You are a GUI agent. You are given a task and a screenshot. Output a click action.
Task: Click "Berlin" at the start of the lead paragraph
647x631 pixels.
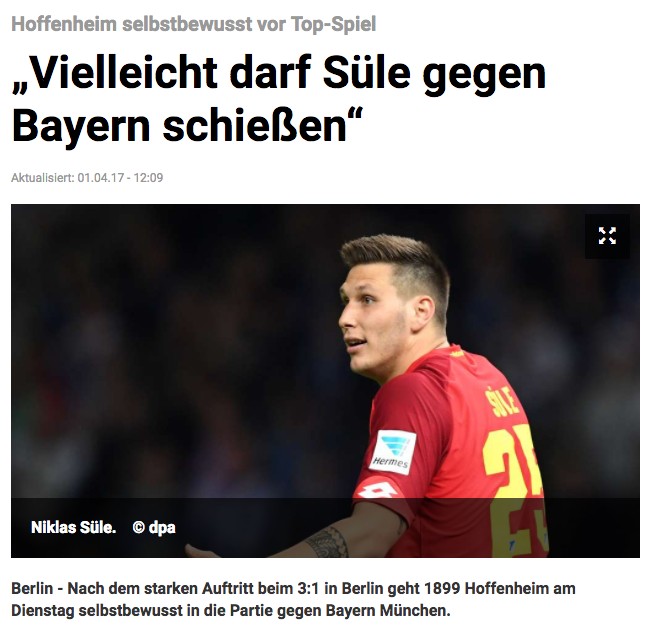pos(32,588)
